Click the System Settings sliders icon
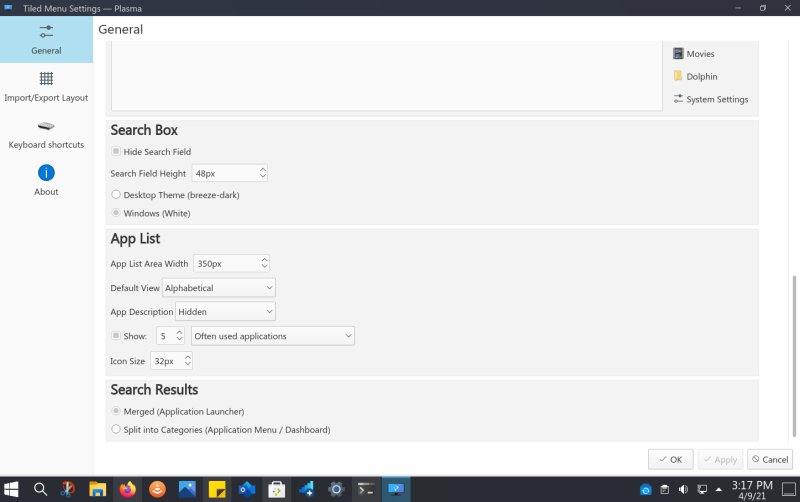This screenshot has width=800, height=502. pos(678,99)
